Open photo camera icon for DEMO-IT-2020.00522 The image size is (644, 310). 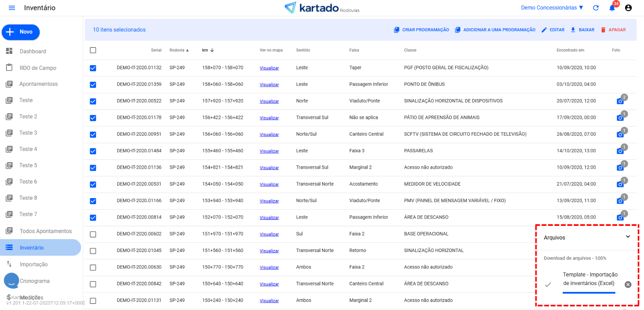pyautogui.click(x=620, y=101)
